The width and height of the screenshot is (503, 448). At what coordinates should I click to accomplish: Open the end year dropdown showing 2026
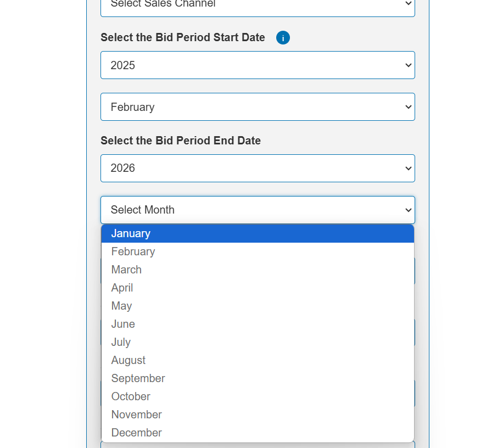click(258, 169)
